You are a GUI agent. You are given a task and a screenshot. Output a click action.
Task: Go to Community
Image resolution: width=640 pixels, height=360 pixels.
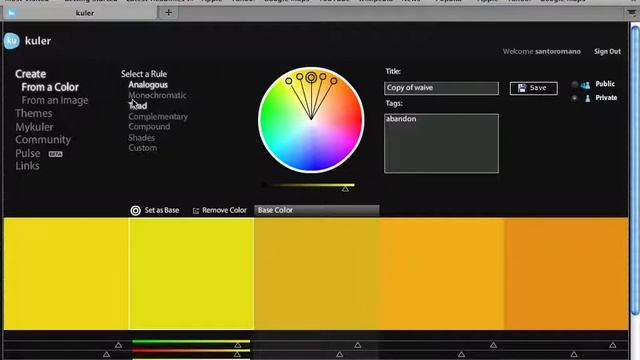[43, 140]
